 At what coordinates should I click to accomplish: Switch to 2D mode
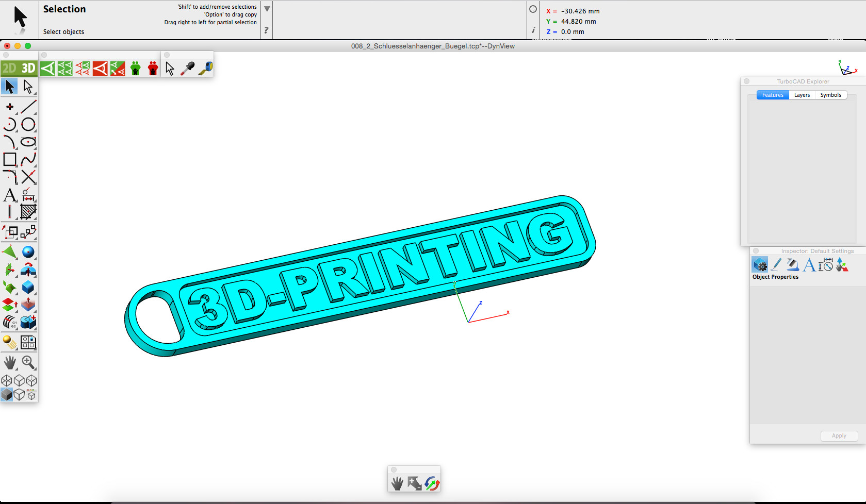tap(10, 68)
